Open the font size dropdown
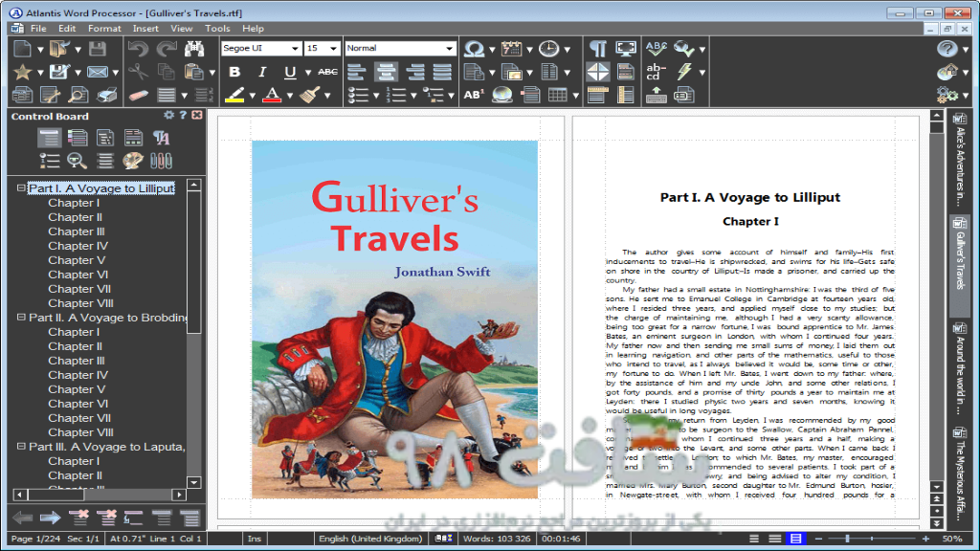This screenshot has height=551, width=980. tap(333, 48)
